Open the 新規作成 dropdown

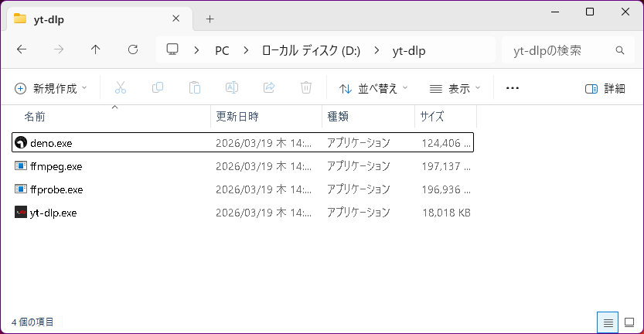pyautogui.click(x=51, y=88)
